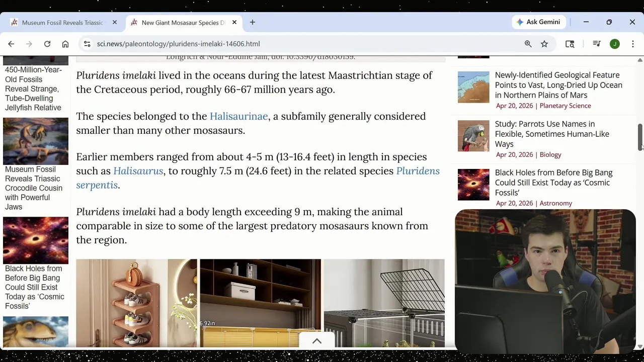The width and height of the screenshot is (644, 362).
Task: Click left sidebar Triassic crocodile cousin image
Action: (36, 141)
